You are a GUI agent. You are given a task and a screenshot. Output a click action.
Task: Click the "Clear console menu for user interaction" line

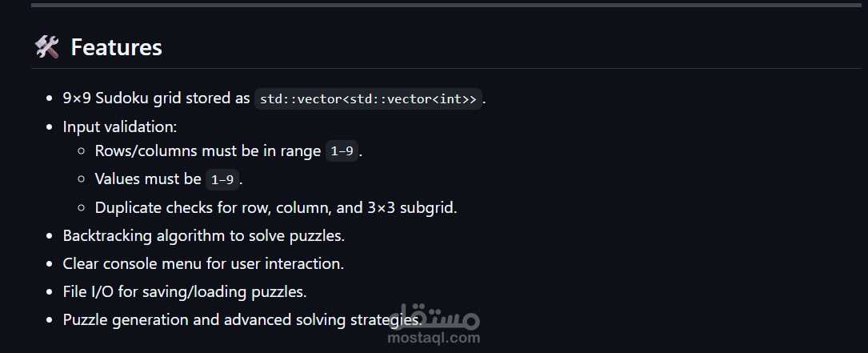point(203,263)
